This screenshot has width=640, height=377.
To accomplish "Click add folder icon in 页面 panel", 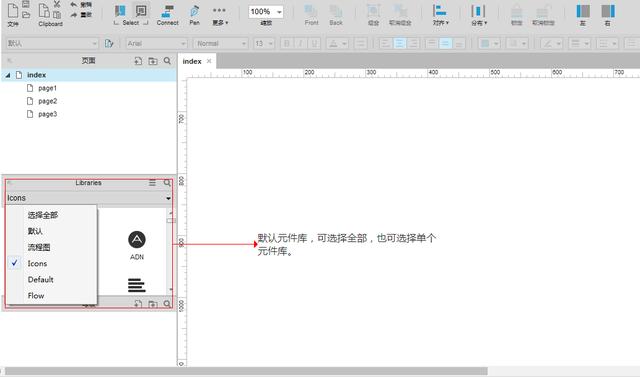I will coord(153,61).
